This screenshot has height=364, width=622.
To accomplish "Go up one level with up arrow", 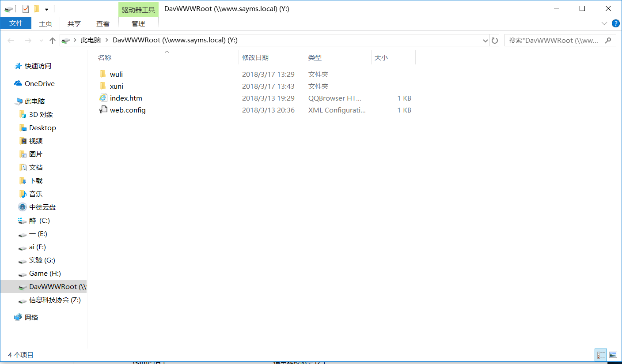I will (x=53, y=41).
